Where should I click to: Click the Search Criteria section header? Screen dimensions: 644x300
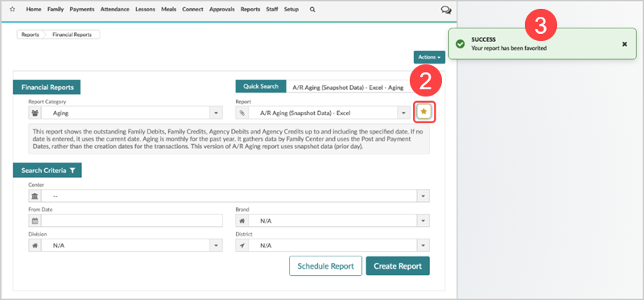(47, 171)
